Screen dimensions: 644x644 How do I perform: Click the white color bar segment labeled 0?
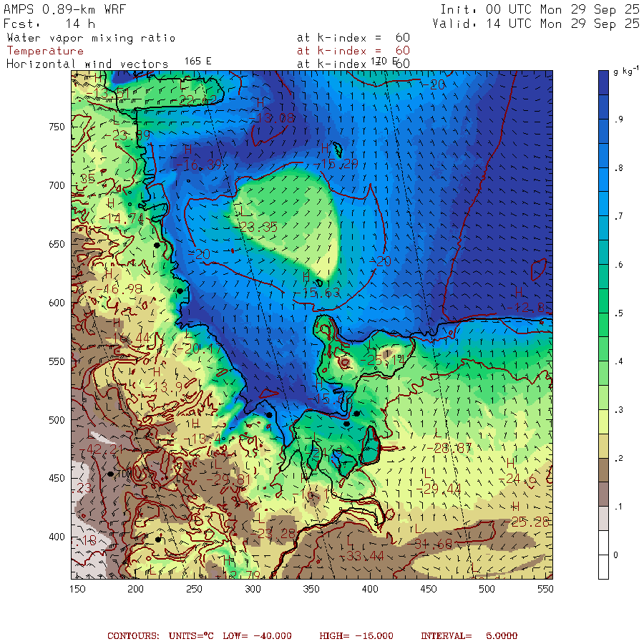[x=603, y=555]
